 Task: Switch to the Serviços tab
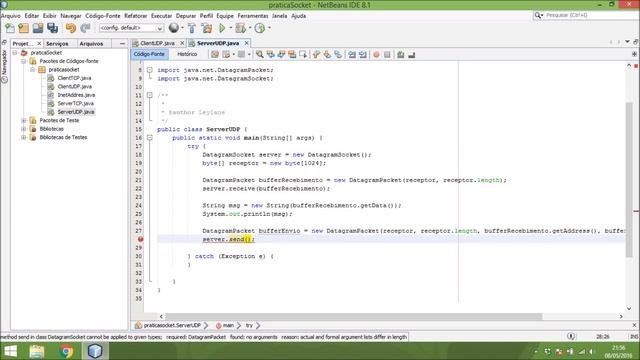pyautogui.click(x=57, y=43)
